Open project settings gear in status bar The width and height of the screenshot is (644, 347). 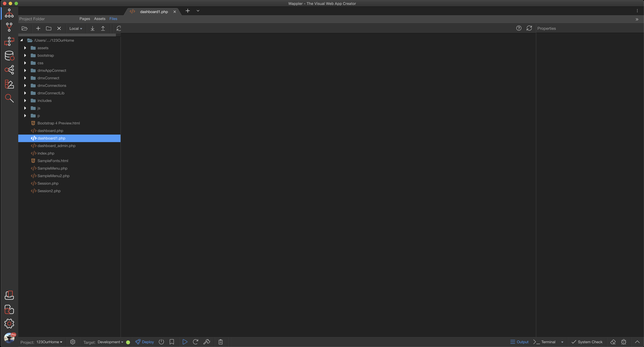point(73,342)
